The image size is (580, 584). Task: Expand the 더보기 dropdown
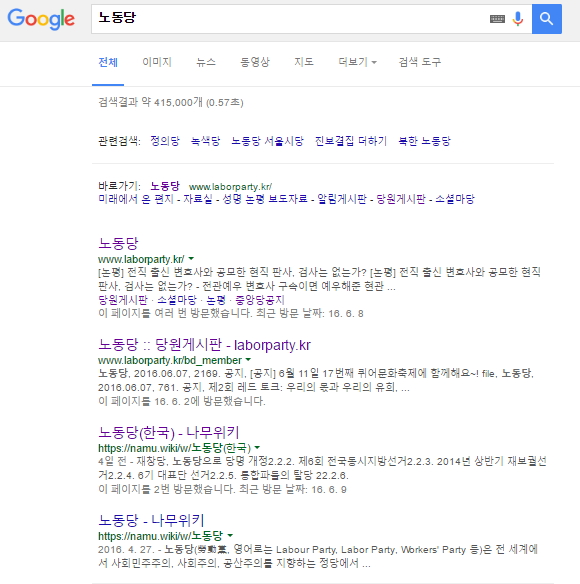pyautogui.click(x=357, y=62)
